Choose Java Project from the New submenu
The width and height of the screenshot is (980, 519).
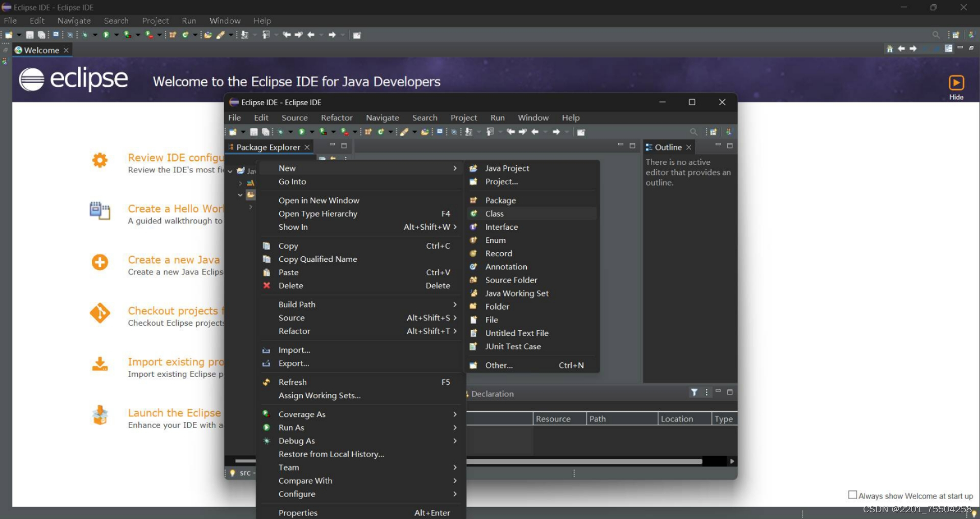tap(531, 168)
